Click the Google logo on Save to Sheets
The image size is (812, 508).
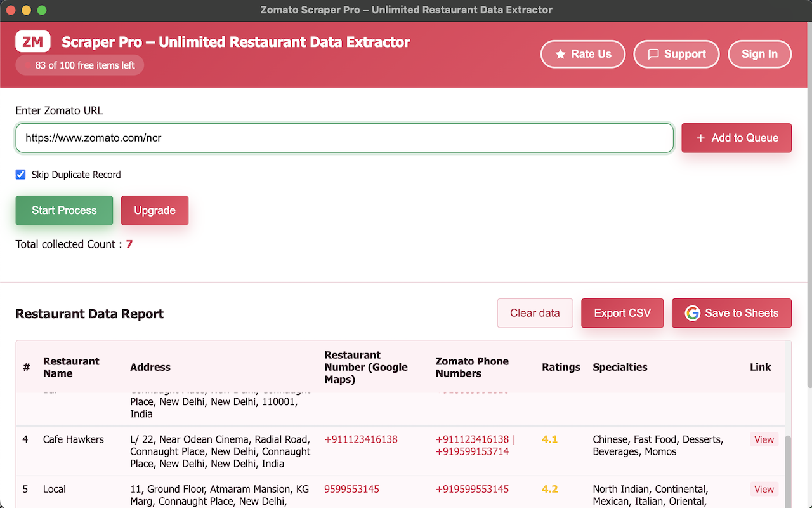(x=692, y=313)
